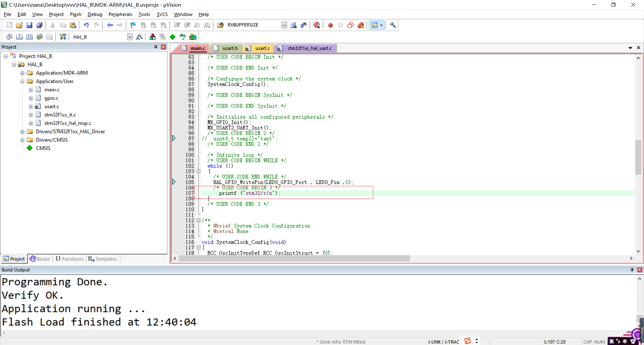Indent the selected lines
644x345 pixels.
coord(177,25)
